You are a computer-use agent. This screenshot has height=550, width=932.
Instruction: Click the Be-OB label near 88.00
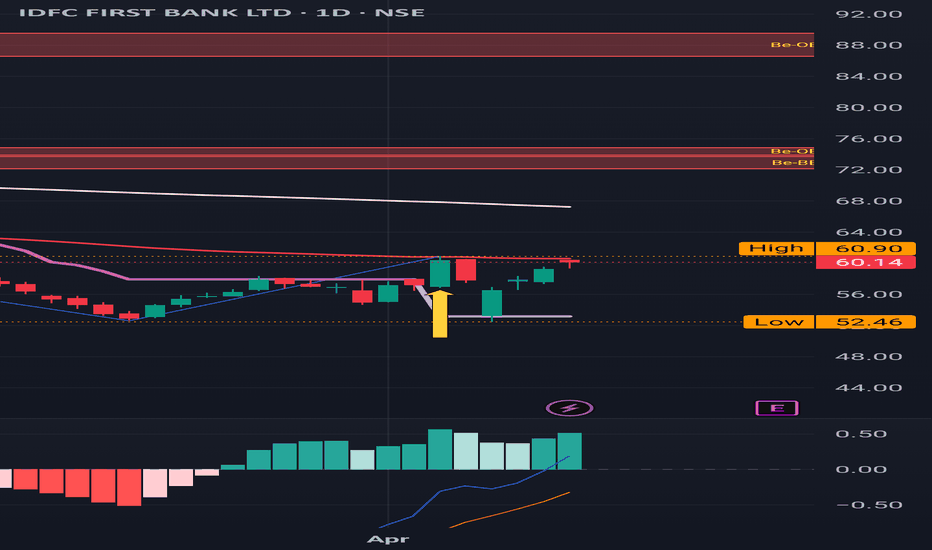point(792,45)
